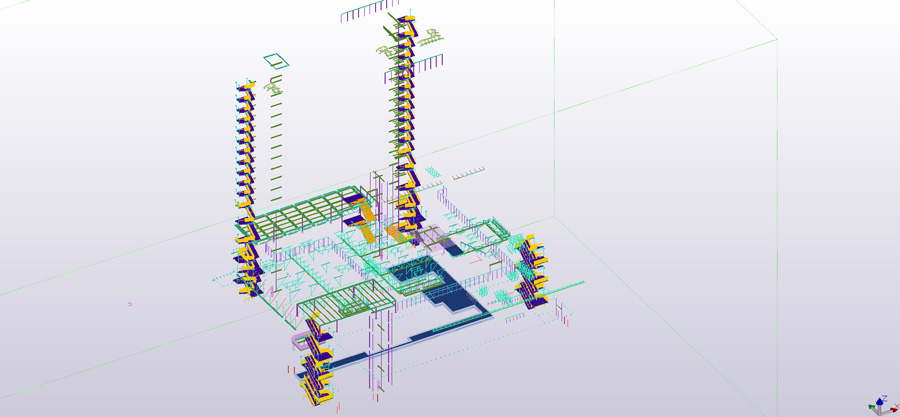This screenshot has height=417, width=900.
Task: Select the lower-left stair stack below beam grid
Action: tap(250, 270)
